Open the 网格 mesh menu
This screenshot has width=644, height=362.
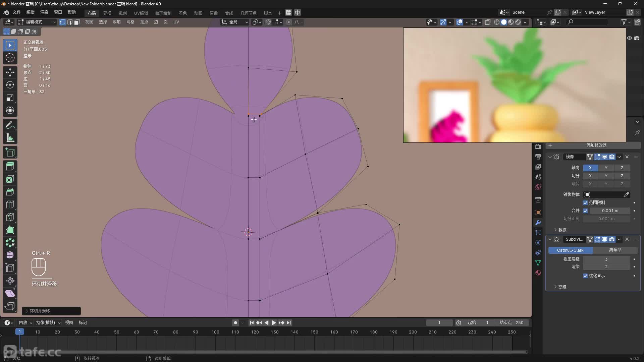click(130, 22)
